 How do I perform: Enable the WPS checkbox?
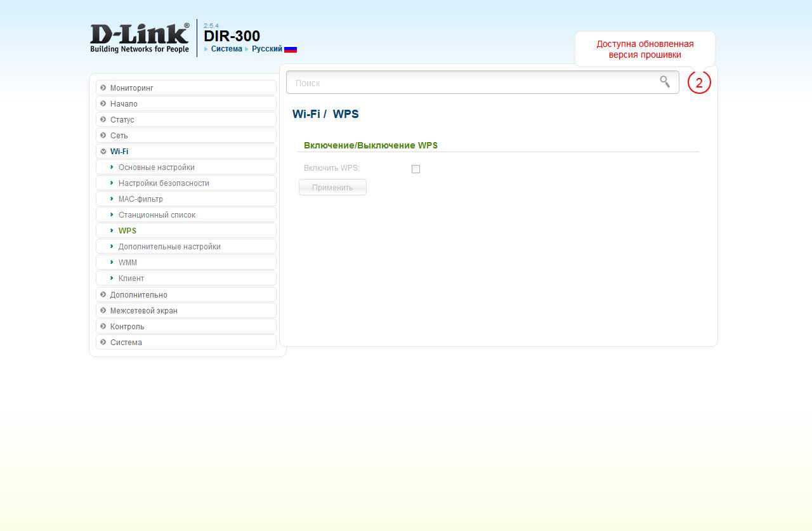coord(416,169)
